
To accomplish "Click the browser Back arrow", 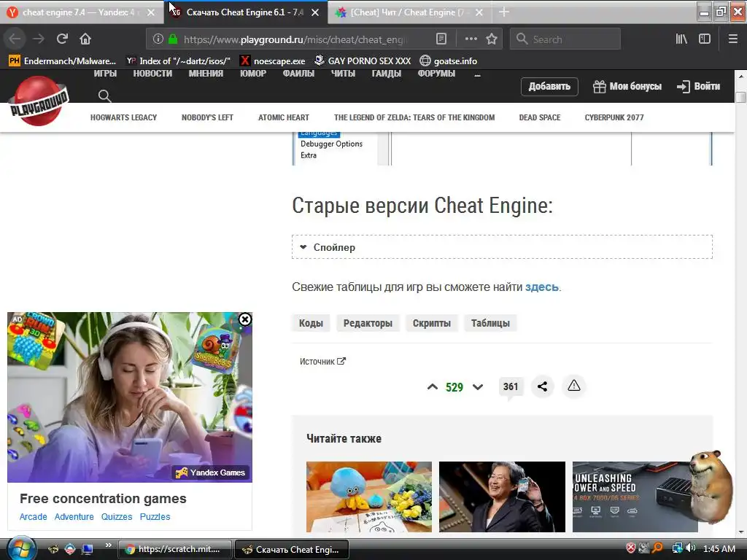I will tap(15, 39).
